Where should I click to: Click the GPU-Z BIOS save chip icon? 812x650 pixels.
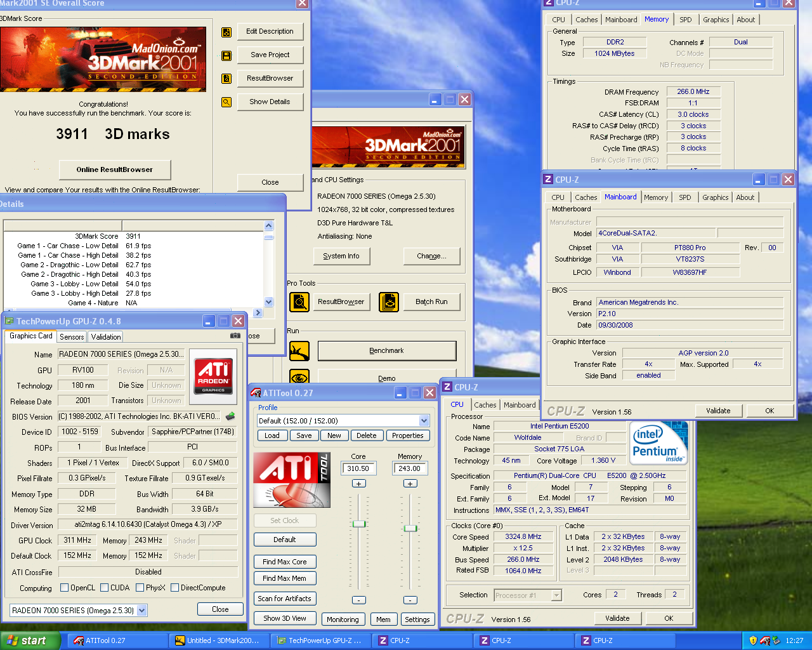[x=230, y=416]
